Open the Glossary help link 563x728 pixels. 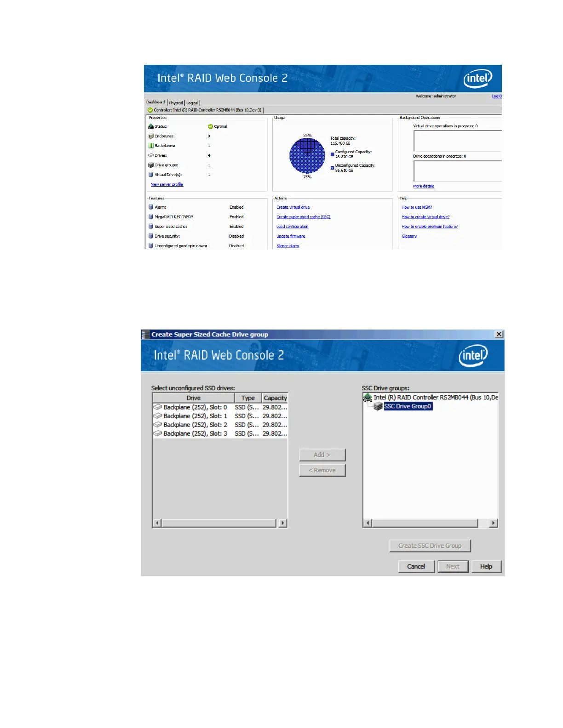click(409, 236)
